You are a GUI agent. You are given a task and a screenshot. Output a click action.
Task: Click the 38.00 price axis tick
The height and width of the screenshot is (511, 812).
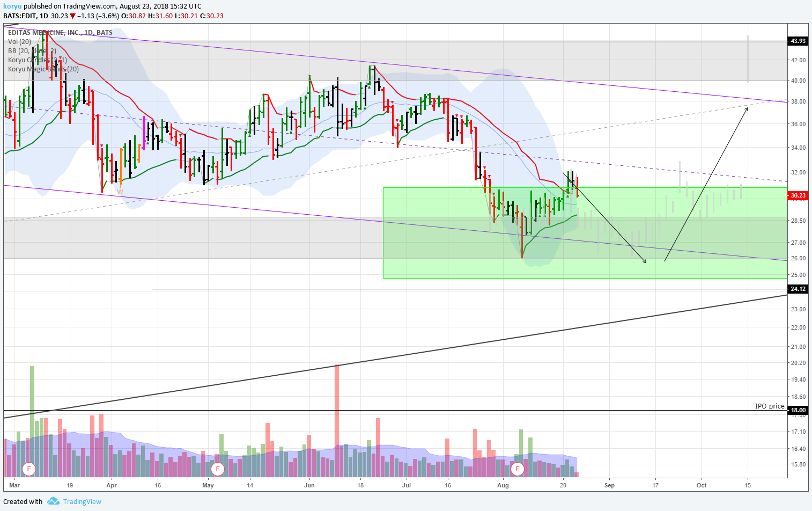[799, 101]
